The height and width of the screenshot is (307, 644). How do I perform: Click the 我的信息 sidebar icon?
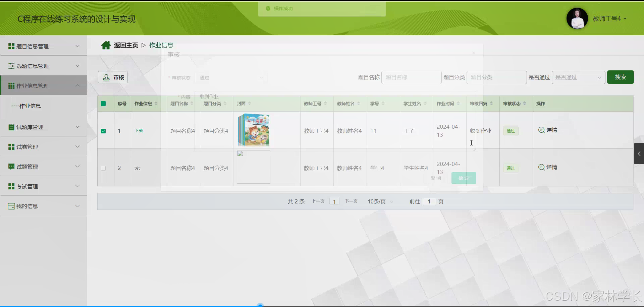click(x=11, y=206)
